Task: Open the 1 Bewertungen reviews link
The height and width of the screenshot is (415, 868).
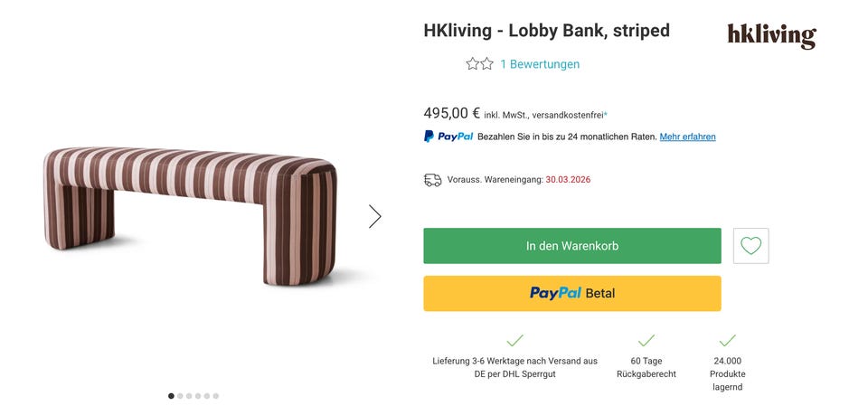Action: 540,64
